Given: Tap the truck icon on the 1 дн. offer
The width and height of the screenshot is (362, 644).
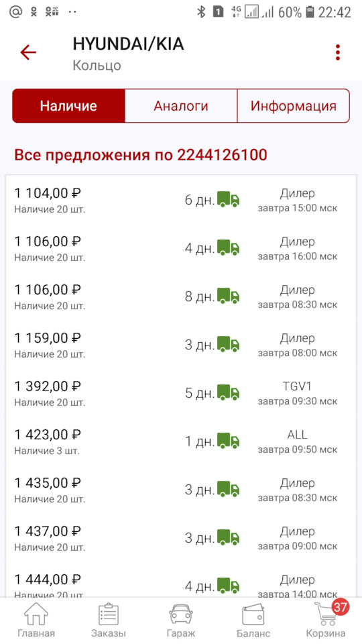Looking at the screenshot, I should [x=228, y=441].
